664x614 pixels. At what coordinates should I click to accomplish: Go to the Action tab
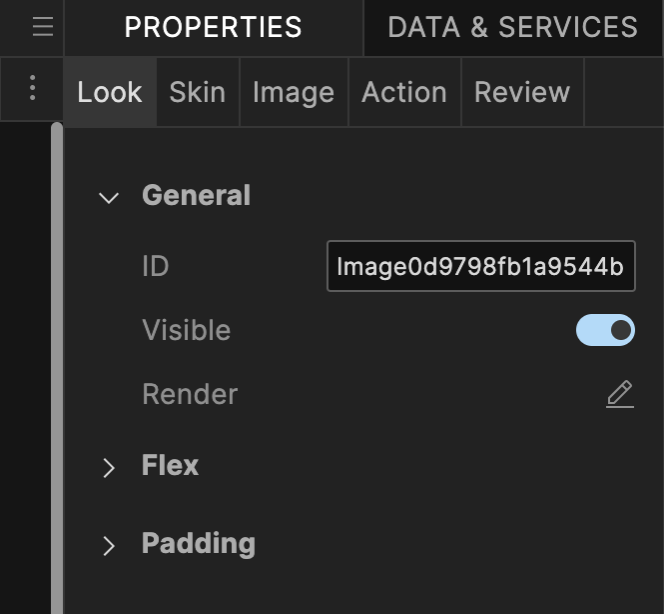[x=404, y=92]
